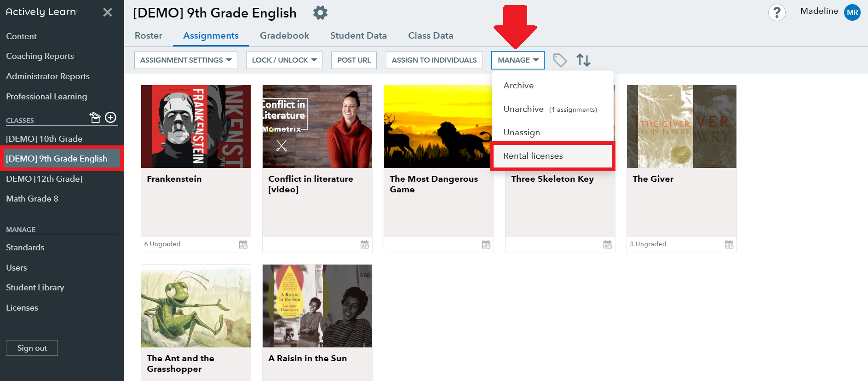Screen dimensions: 868x381
Task: Open the Gradebook tab
Action: [x=284, y=35]
